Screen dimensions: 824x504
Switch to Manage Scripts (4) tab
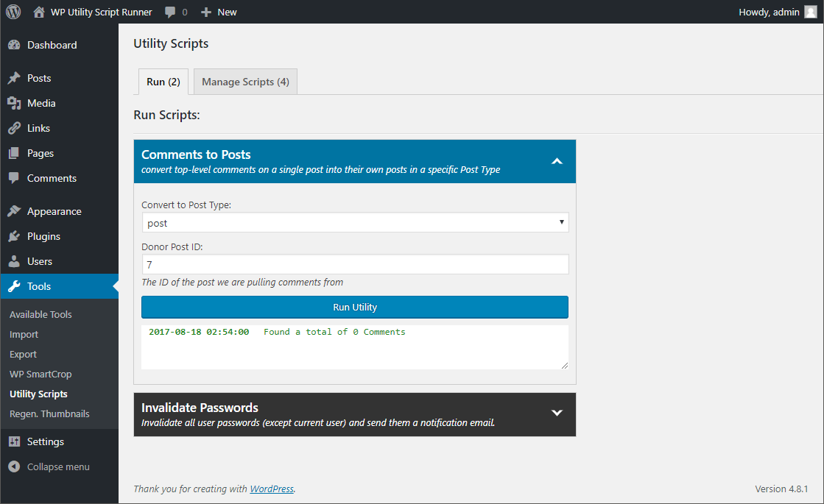245,82
